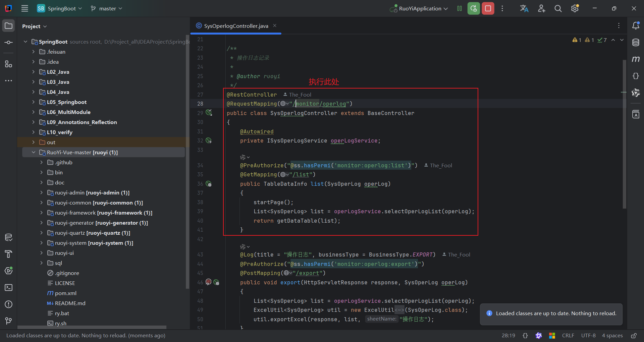Change the 4 spaces indent setting
Screen dimensions: 644x342
click(x=612, y=336)
